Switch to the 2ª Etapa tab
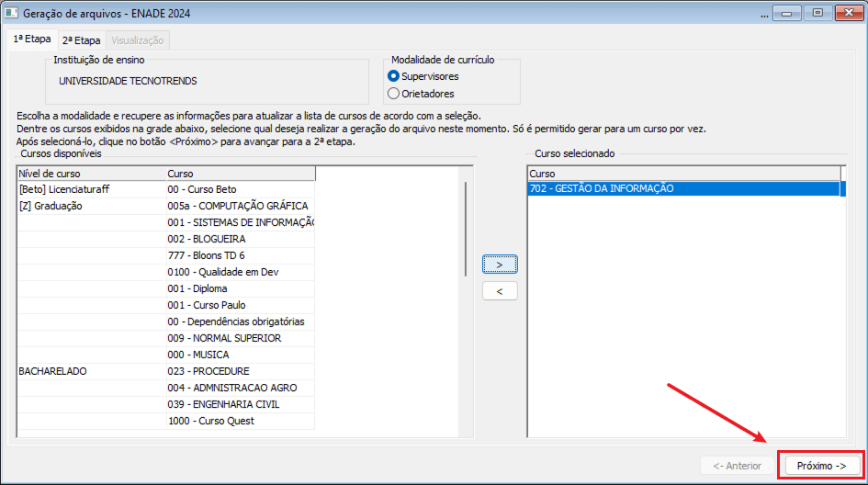 pyautogui.click(x=82, y=39)
